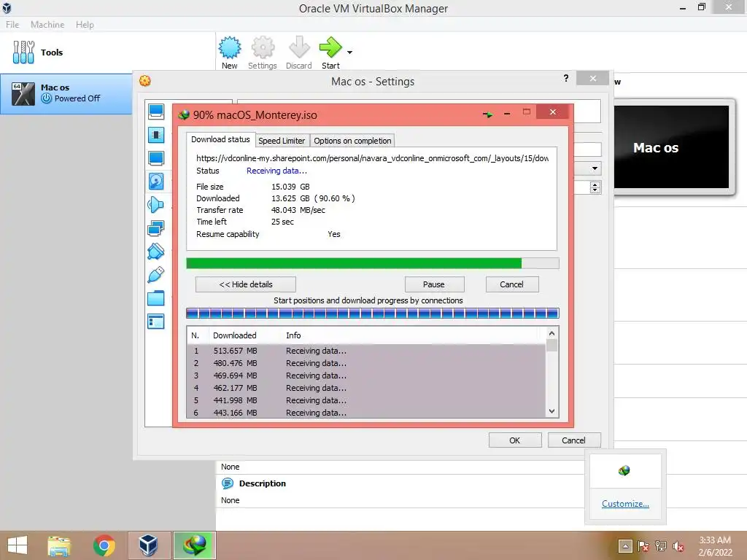The height and width of the screenshot is (560, 747).
Task: Switch to VirtualBox taskbar icon
Action: pyautogui.click(x=149, y=545)
